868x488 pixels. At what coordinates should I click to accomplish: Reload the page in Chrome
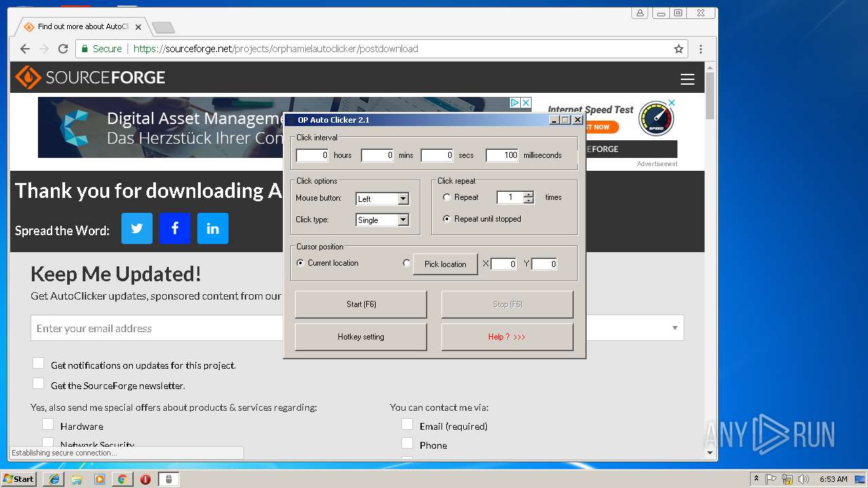[63, 49]
